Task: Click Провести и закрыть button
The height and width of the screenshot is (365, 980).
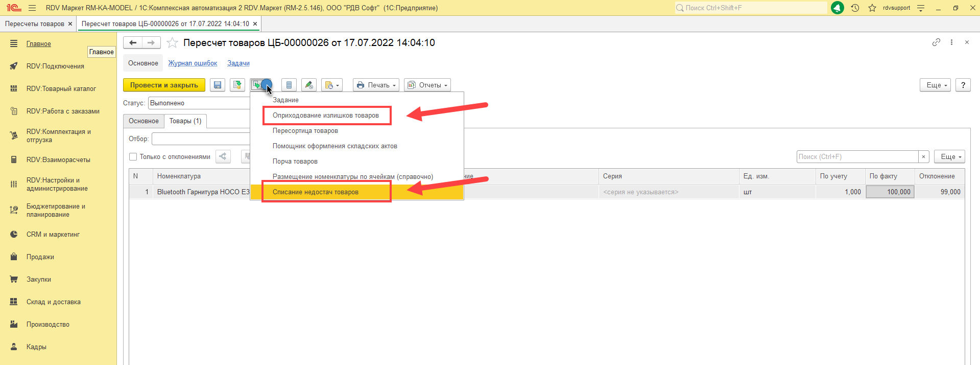Action: pyautogui.click(x=164, y=85)
